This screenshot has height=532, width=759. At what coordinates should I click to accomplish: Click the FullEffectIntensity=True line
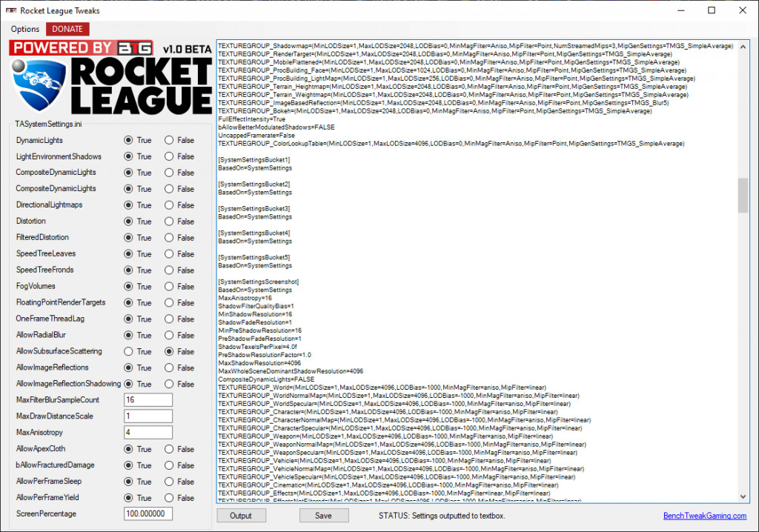point(252,119)
